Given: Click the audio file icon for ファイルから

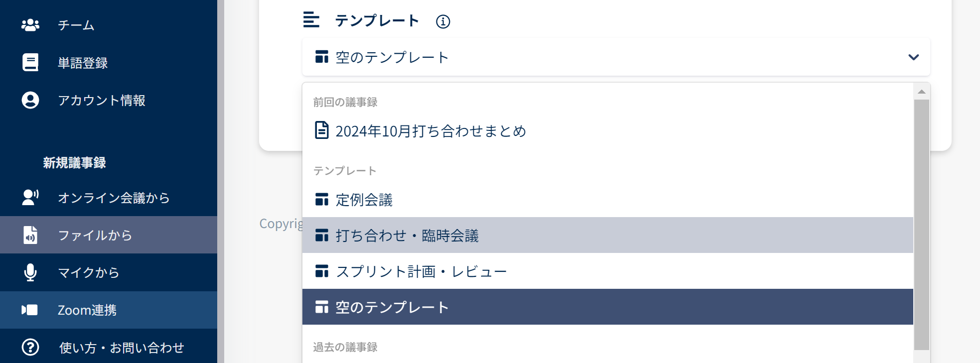Looking at the screenshot, I should (30, 235).
